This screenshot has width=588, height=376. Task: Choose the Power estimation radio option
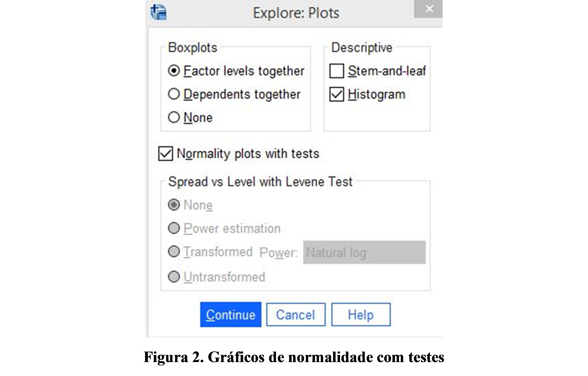tap(174, 228)
